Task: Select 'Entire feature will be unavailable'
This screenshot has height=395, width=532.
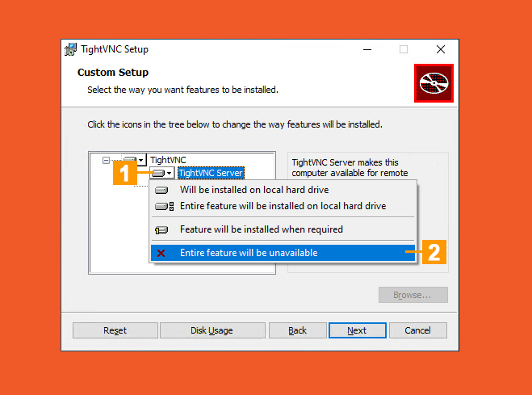Action: tap(249, 253)
